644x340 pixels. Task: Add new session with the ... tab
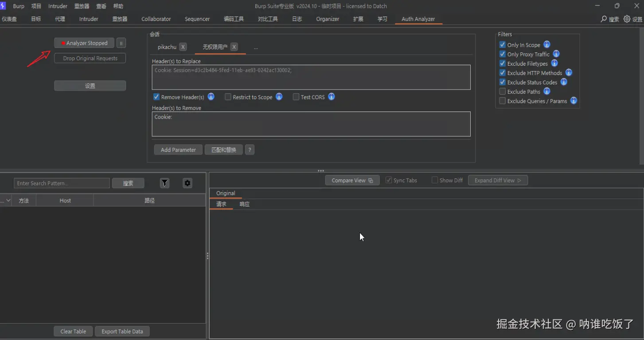(256, 47)
